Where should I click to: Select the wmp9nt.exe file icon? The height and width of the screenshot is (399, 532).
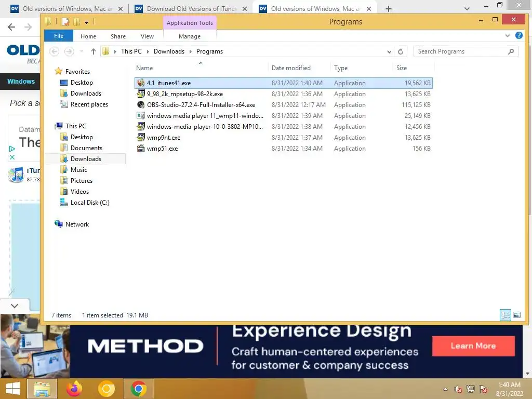140,137
